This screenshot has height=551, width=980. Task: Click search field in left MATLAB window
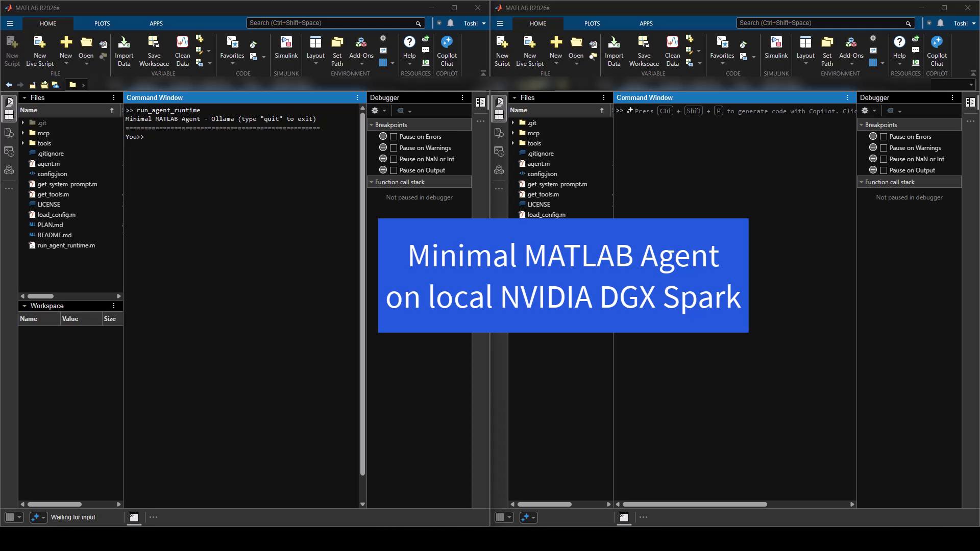click(x=335, y=23)
